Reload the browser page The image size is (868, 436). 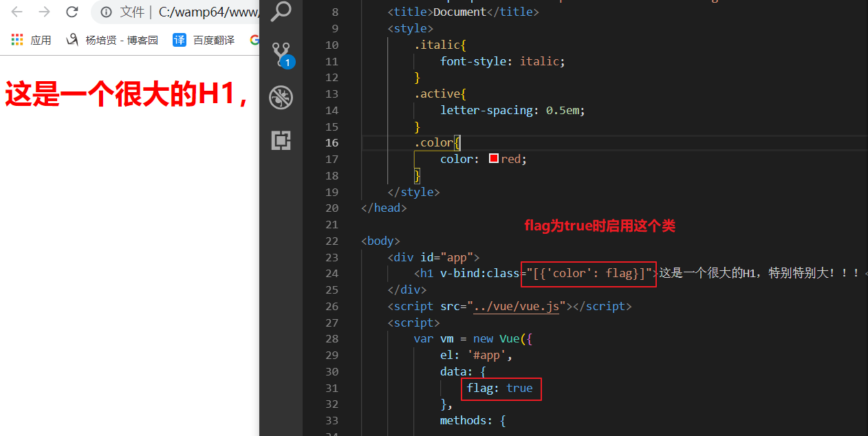[72, 12]
